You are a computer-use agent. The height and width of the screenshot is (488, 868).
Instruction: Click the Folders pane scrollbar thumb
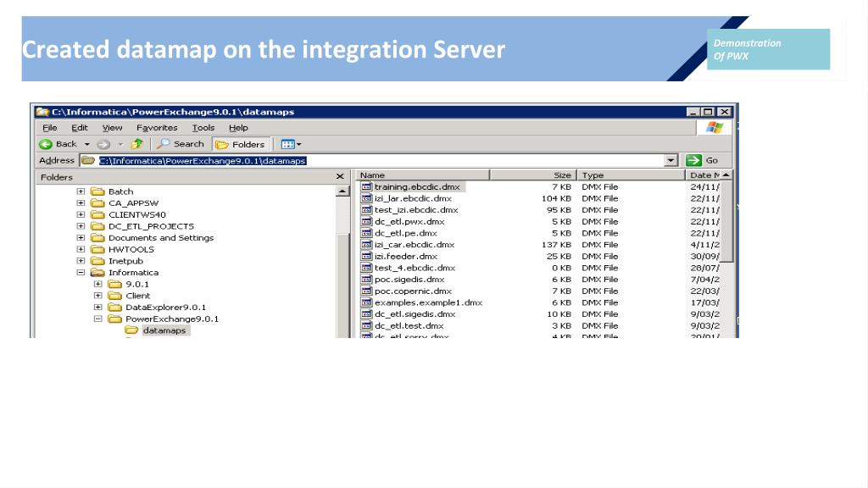pyautogui.click(x=342, y=285)
